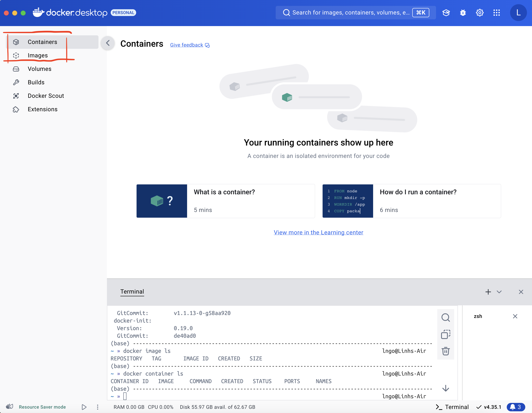Close the Terminal panel
Viewport: 532px width, 413px height.
pyautogui.click(x=521, y=292)
